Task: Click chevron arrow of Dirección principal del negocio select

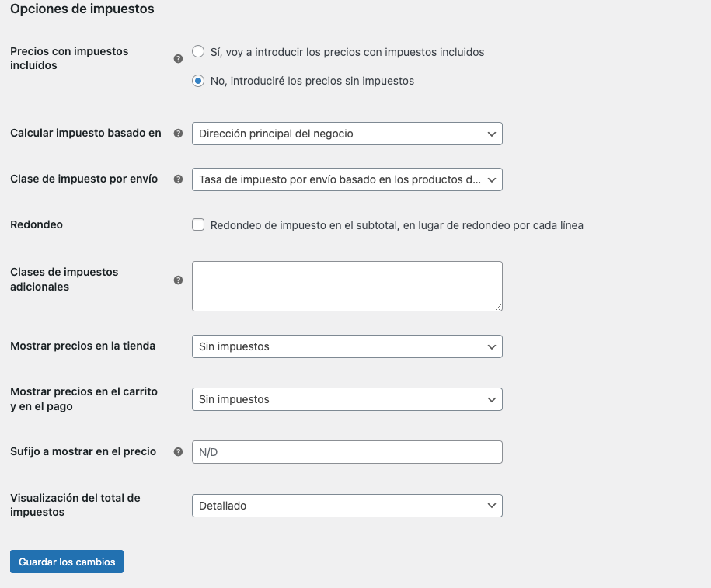Action: point(492,134)
